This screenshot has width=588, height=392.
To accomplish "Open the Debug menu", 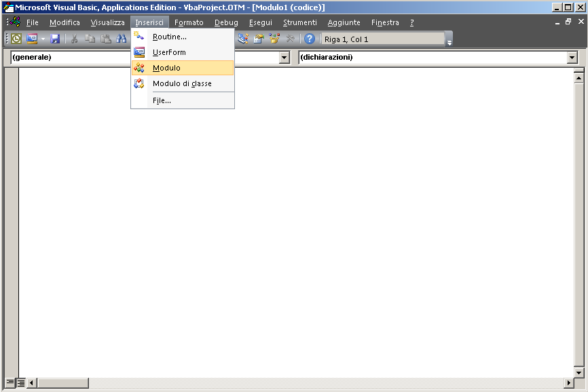I will [226, 22].
